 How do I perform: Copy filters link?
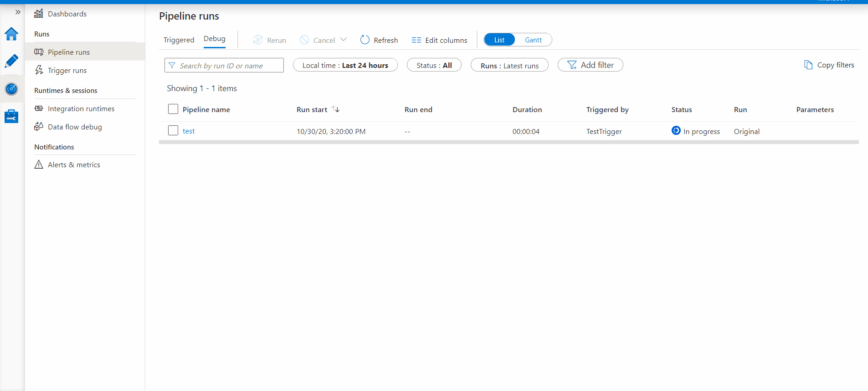click(x=835, y=65)
